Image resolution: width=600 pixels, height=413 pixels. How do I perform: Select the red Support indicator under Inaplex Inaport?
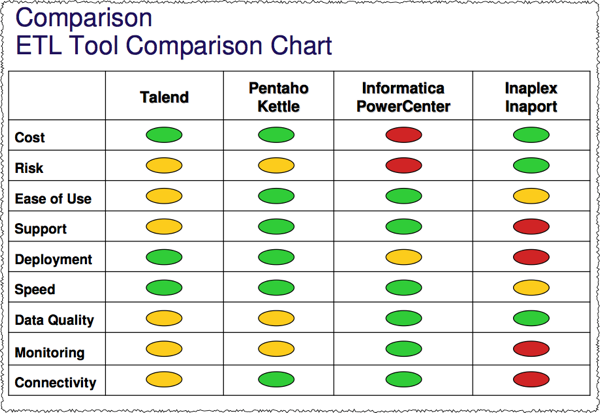point(530,226)
